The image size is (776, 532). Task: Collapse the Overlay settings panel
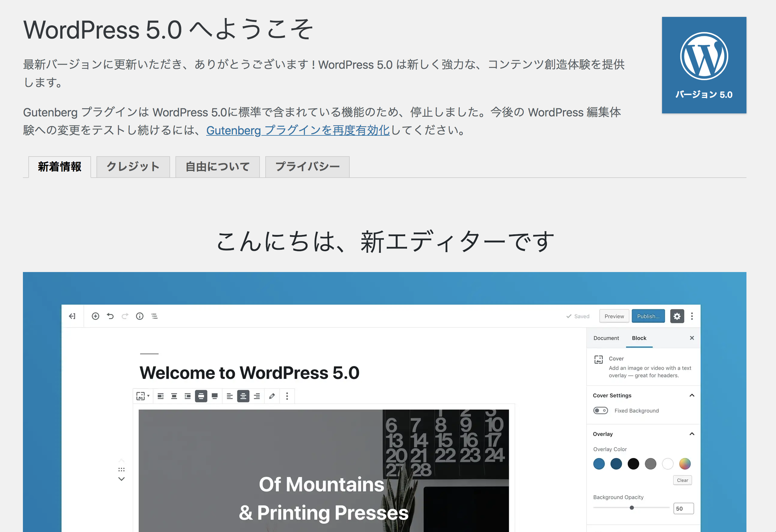pos(693,433)
